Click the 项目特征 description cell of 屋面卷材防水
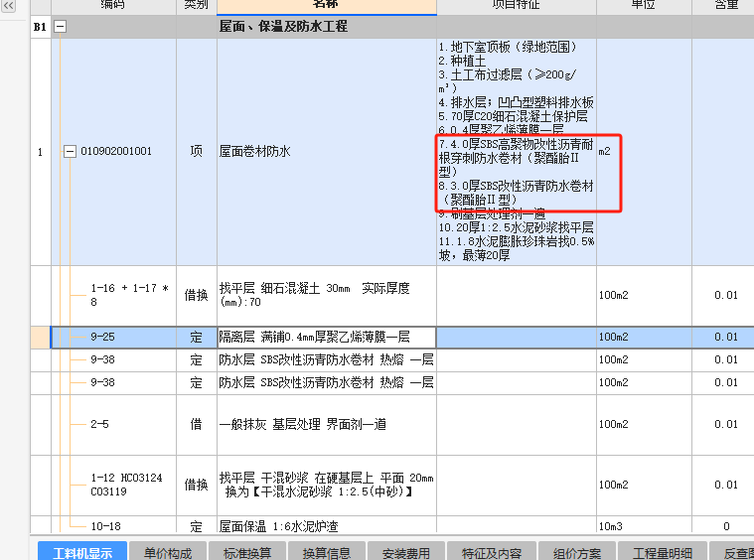The height and width of the screenshot is (560, 754). point(517,152)
